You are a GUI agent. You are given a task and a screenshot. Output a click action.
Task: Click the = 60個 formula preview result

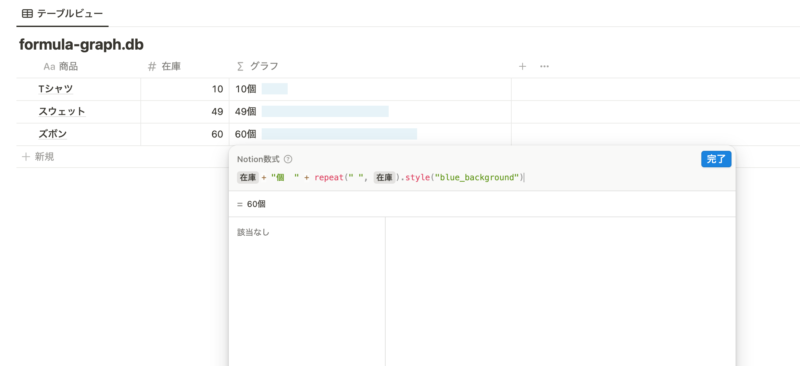click(x=252, y=204)
